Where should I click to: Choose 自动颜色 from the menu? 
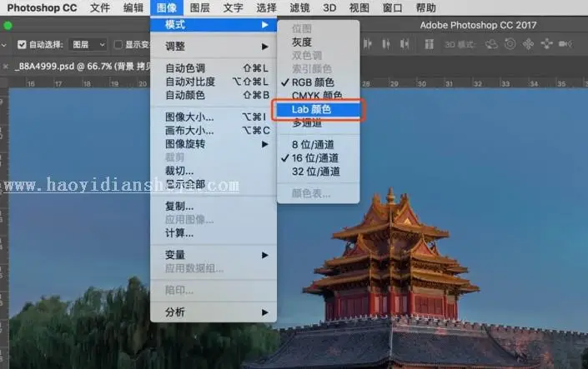(x=214, y=95)
